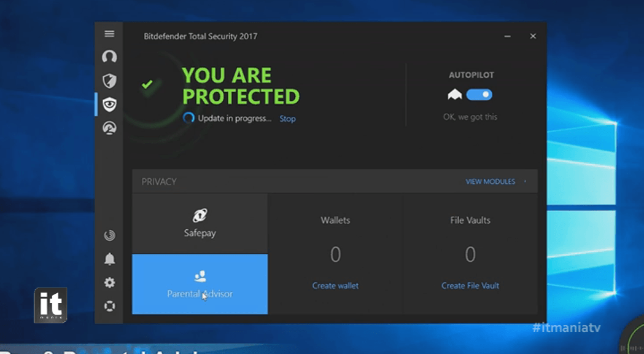644x354 pixels.
Task: Click the Create wallet link
Action: click(x=335, y=285)
